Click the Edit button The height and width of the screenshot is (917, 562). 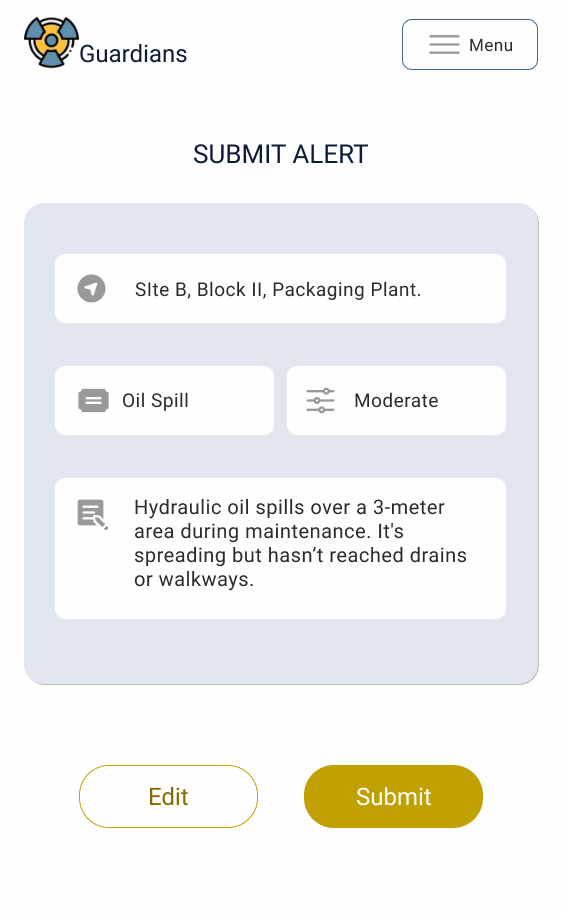(x=168, y=797)
